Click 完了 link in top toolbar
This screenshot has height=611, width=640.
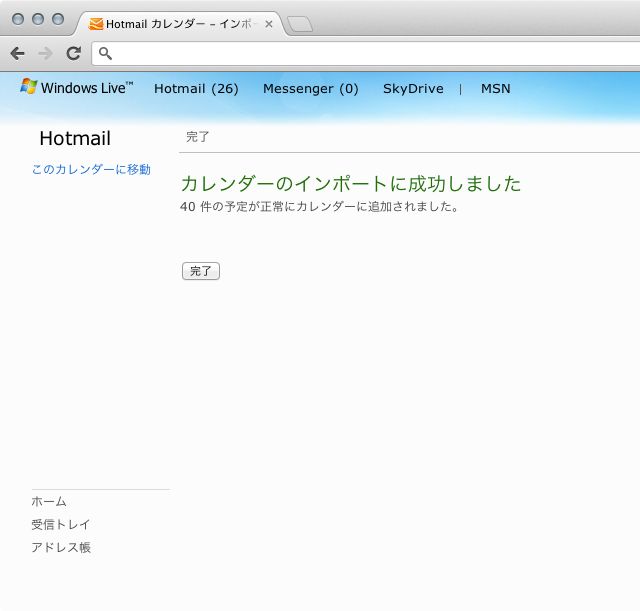click(198, 137)
